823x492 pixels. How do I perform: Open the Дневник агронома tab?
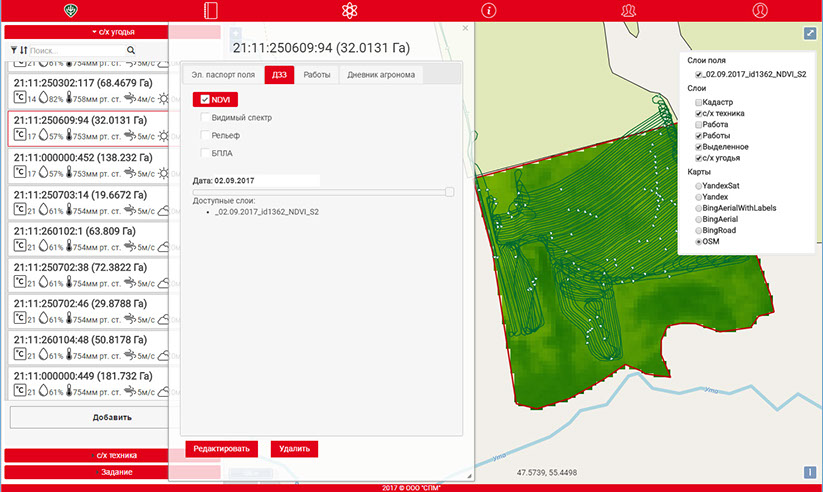click(381, 75)
